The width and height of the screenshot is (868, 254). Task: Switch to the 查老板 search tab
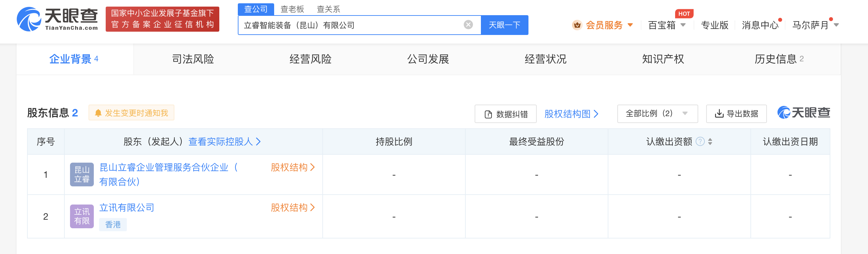click(x=292, y=9)
